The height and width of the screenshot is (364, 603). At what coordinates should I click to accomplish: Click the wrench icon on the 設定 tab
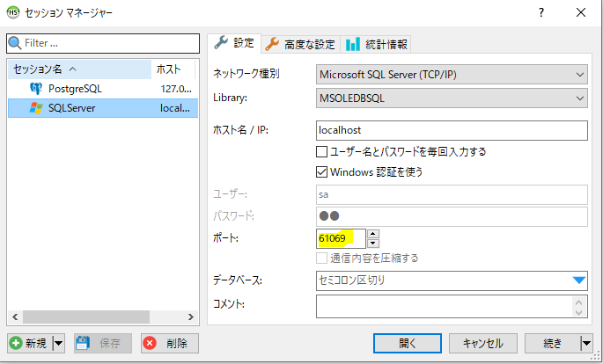[x=221, y=42]
